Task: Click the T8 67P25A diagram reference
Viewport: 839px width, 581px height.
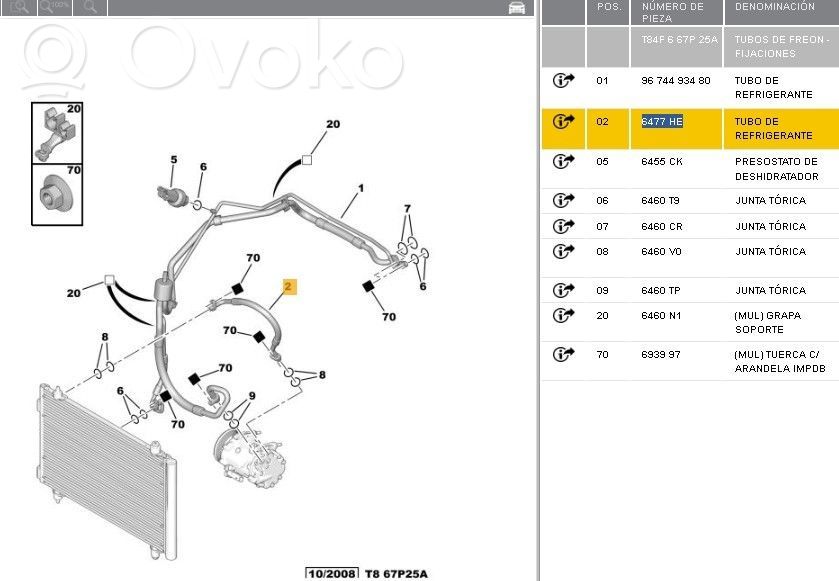Action: (x=396, y=574)
